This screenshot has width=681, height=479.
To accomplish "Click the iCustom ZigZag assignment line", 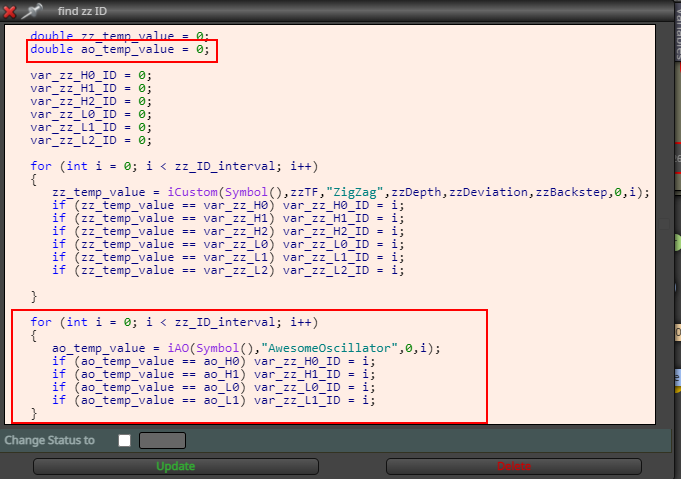I will coord(351,192).
